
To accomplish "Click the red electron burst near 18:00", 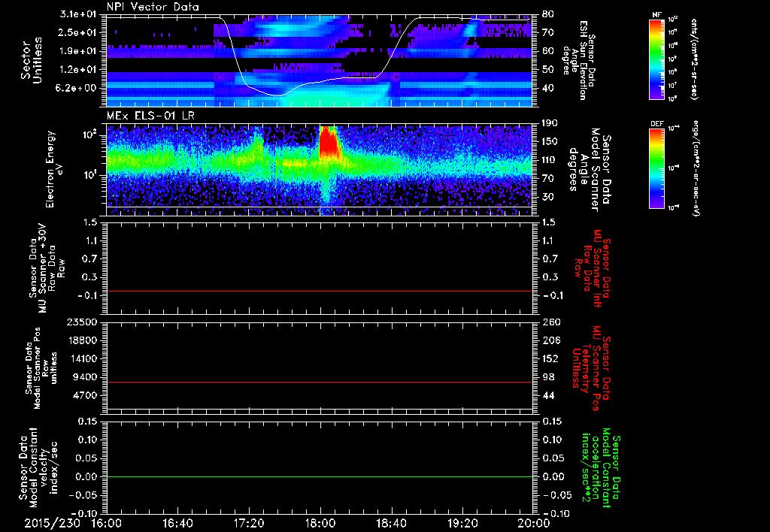I will coord(329,144).
